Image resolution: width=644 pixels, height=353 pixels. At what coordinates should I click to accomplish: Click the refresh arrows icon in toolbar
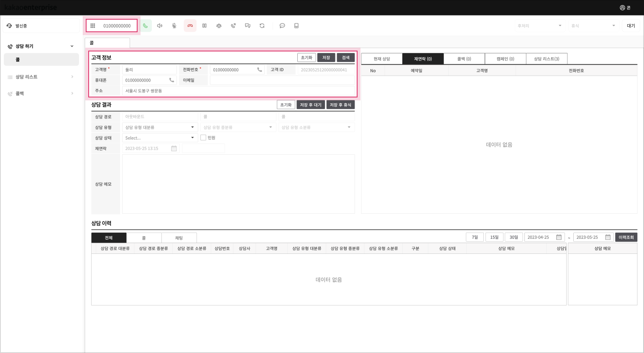pos(262,26)
